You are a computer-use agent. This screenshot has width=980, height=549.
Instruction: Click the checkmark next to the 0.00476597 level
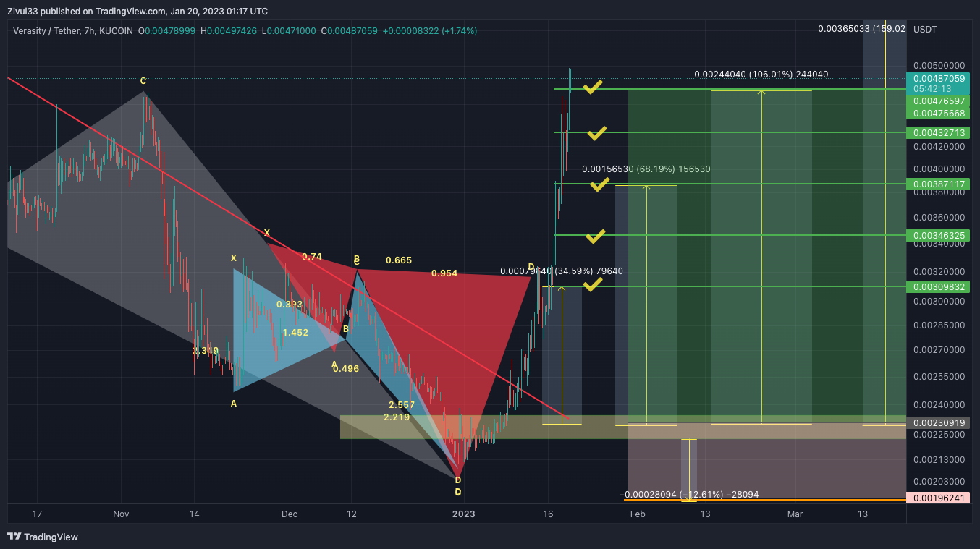coord(593,88)
